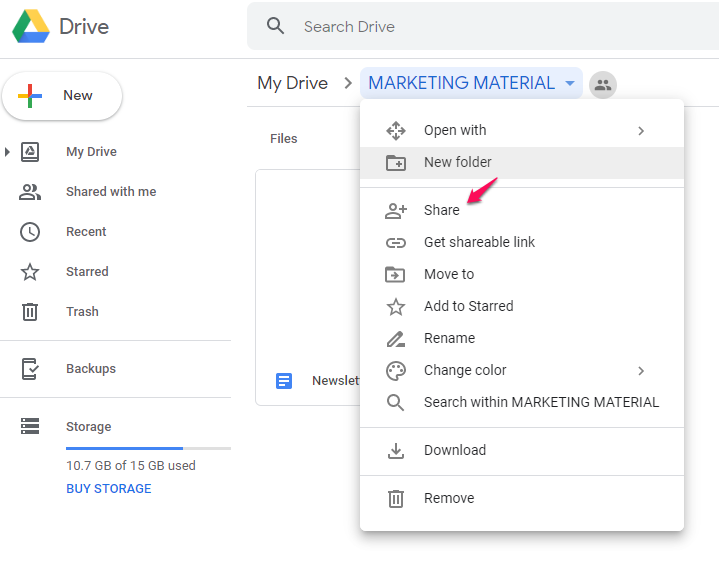Click the search magnifier icon
Screen dimensions: 719x562
[275, 26]
